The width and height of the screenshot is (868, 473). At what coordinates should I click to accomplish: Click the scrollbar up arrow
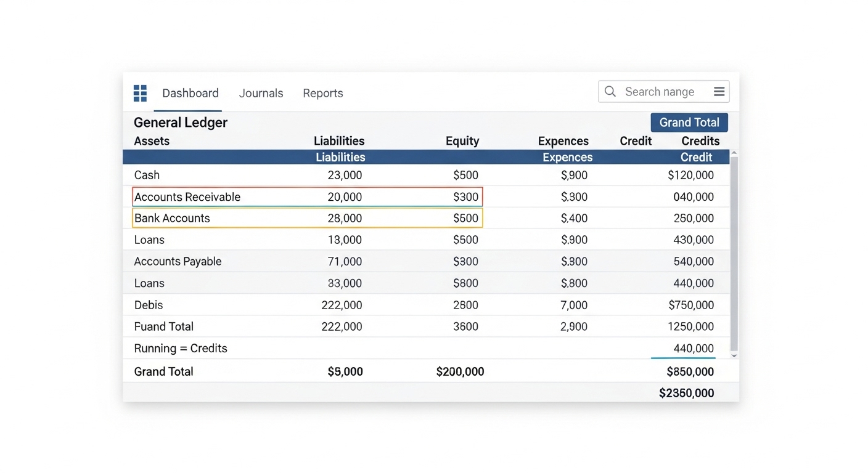click(x=734, y=153)
